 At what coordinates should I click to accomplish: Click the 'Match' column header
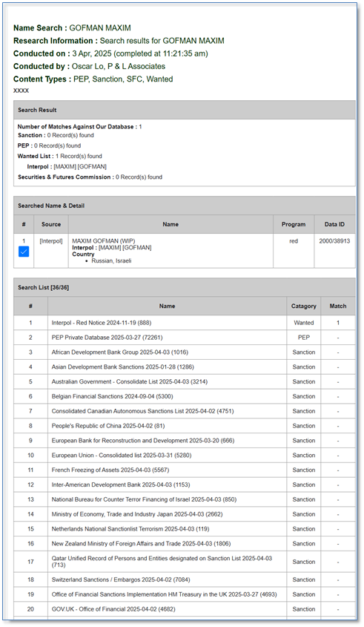(337, 306)
